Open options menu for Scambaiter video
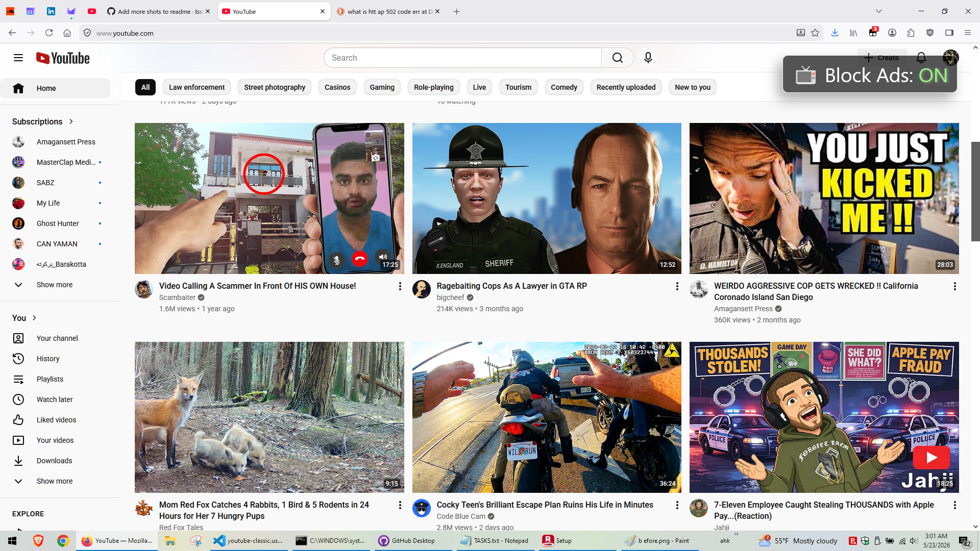The width and height of the screenshot is (980, 551). tap(400, 286)
